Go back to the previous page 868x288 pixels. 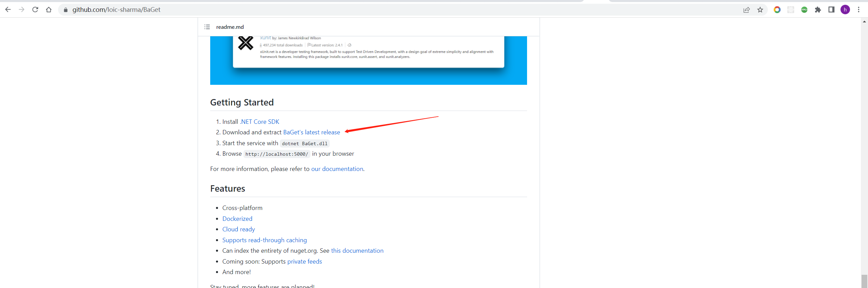point(8,9)
